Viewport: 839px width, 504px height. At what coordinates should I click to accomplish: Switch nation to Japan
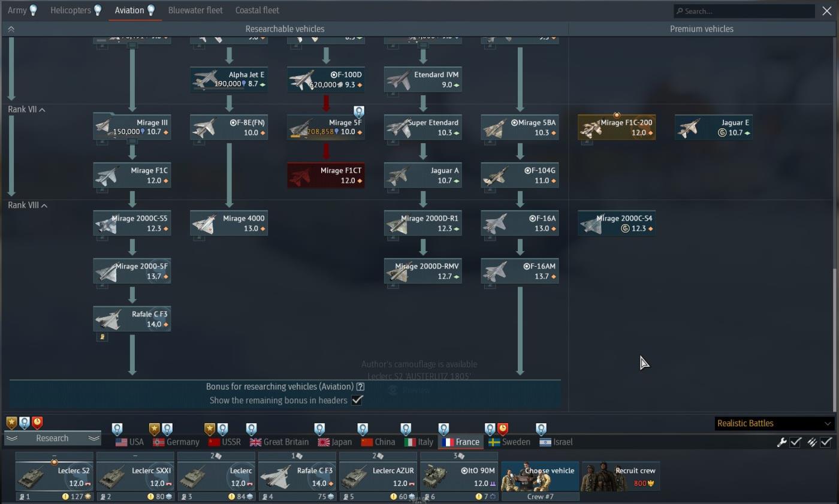[x=334, y=442]
